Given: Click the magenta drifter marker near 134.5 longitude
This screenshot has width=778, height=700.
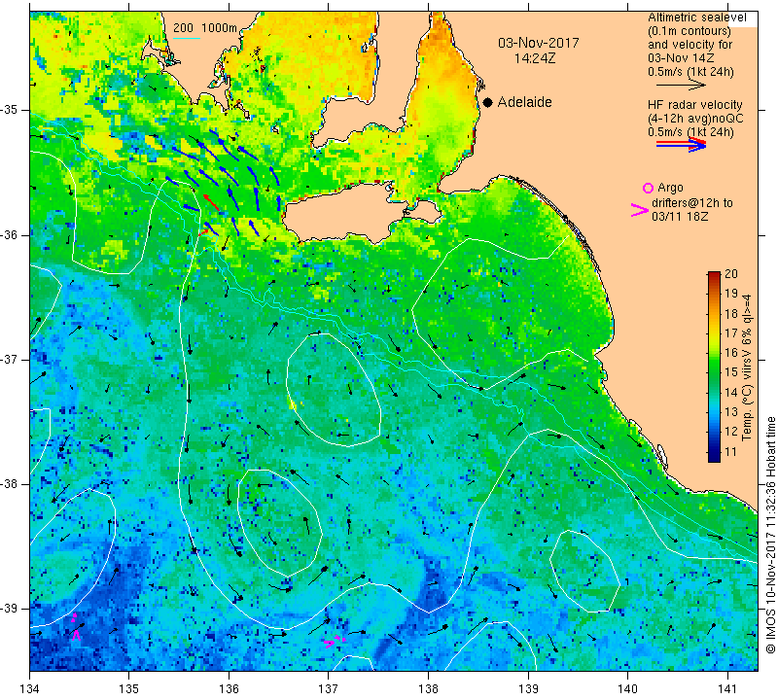Looking at the screenshot, I should (x=75, y=627).
